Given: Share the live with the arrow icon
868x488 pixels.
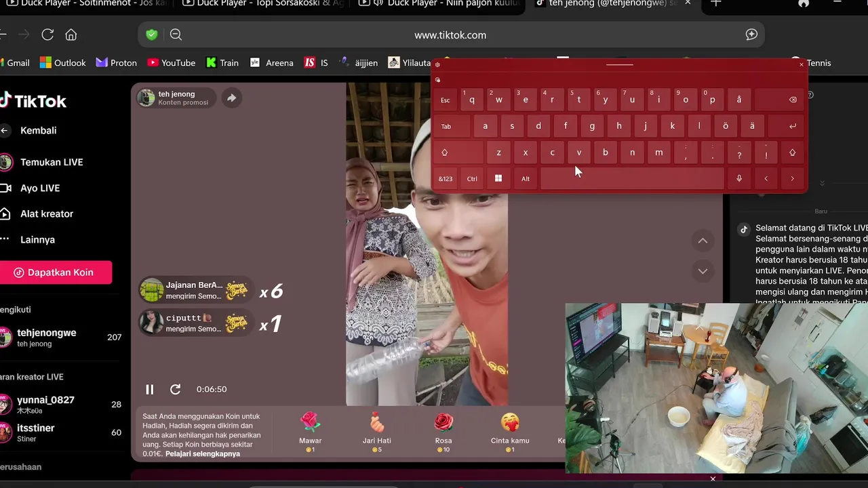Looking at the screenshot, I should [231, 98].
